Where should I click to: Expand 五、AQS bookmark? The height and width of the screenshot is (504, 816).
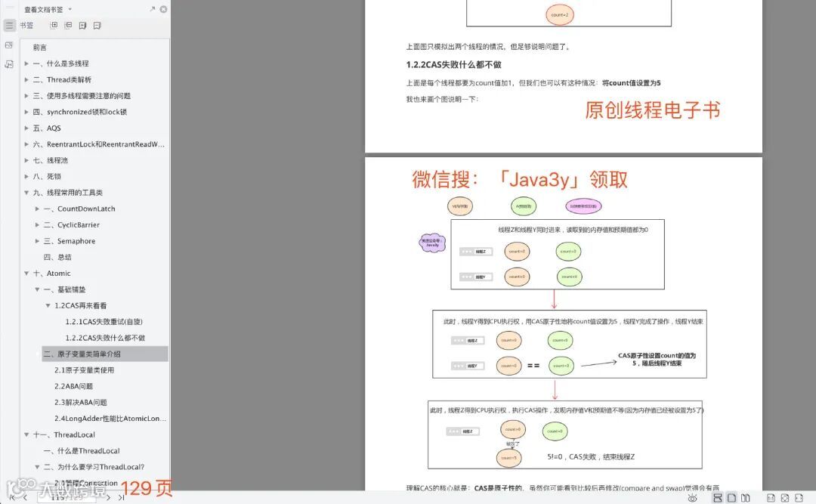click(26, 128)
